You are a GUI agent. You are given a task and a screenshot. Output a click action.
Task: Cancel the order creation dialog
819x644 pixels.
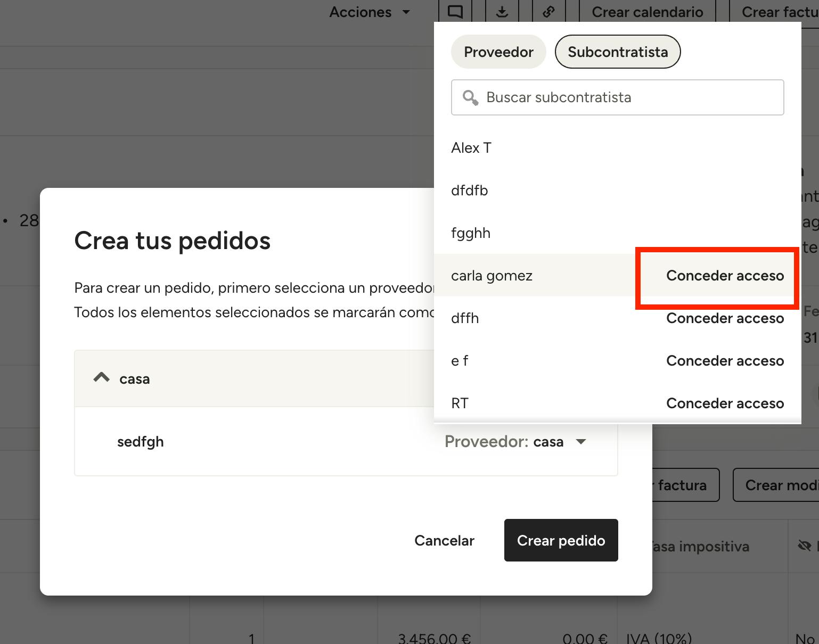444,540
